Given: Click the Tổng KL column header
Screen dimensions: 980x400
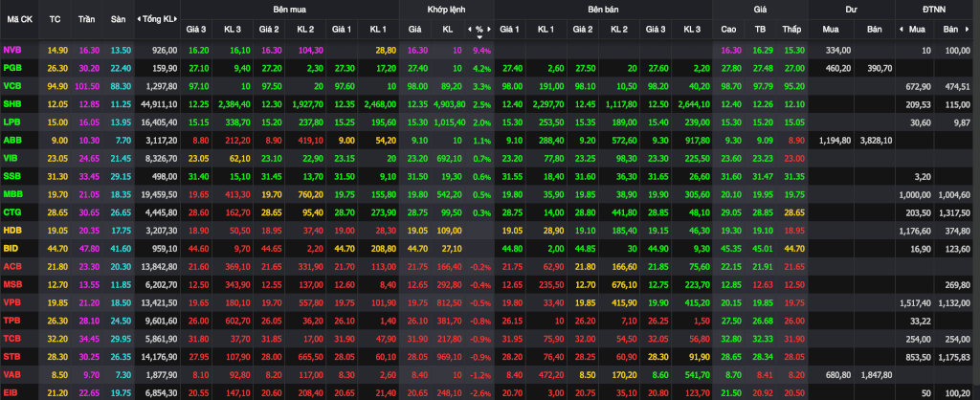Looking at the screenshot, I should coord(158,19).
